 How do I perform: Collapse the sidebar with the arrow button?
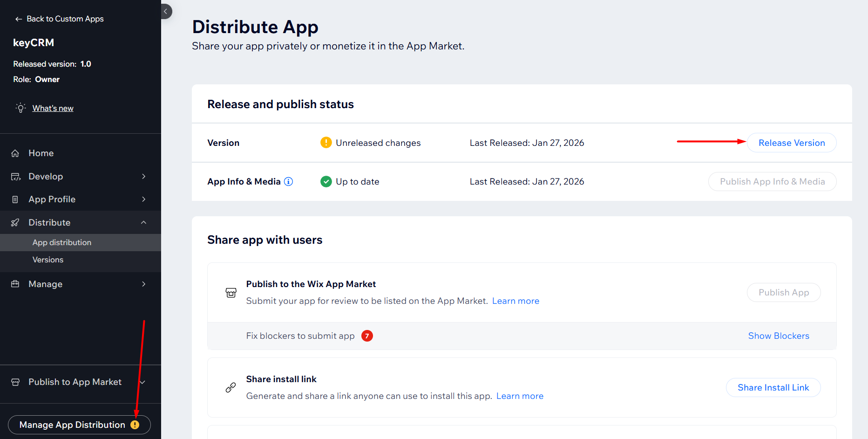166,12
